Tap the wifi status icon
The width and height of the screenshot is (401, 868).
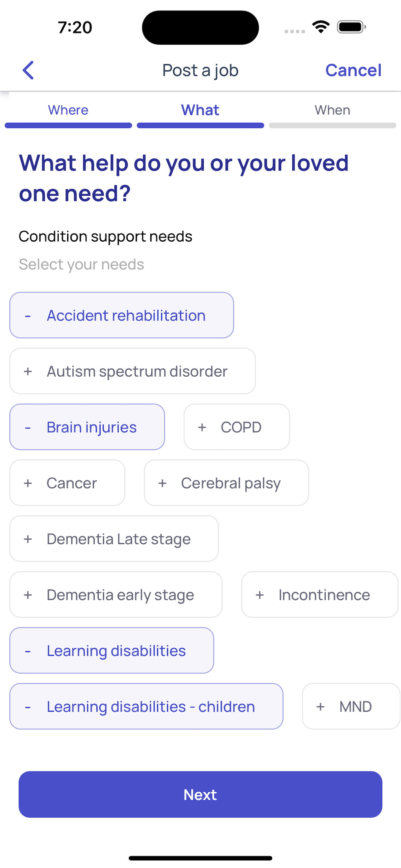pyautogui.click(x=321, y=27)
